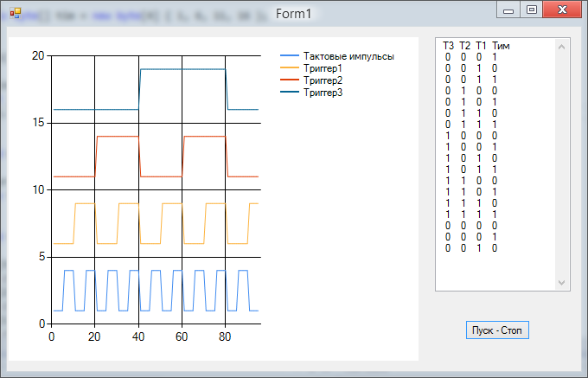The width and height of the screenshot is (588, 378).
Task: Click the X-axis label 80
Action: (226, 337)
